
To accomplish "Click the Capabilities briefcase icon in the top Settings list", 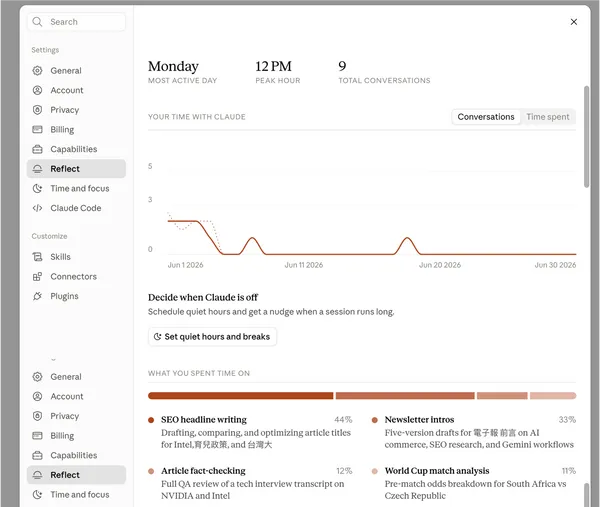I will point(37,149).
